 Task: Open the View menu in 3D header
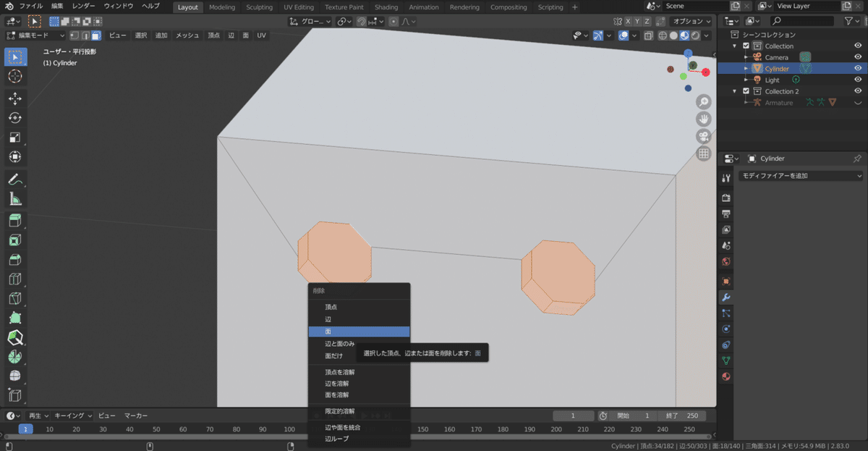point(118,35)
